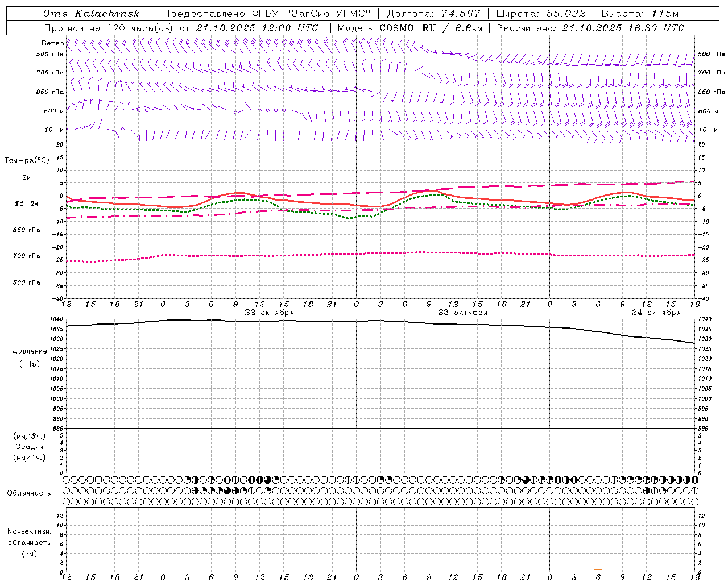Click the '20' tick on right temperature axis

click(701, 144)
